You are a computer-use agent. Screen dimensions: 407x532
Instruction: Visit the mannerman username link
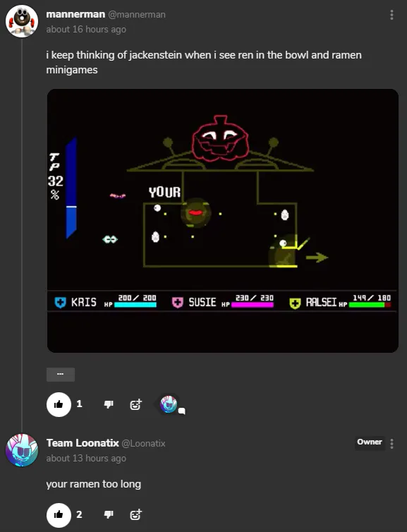pyautogui.click(x=75, y=14)
